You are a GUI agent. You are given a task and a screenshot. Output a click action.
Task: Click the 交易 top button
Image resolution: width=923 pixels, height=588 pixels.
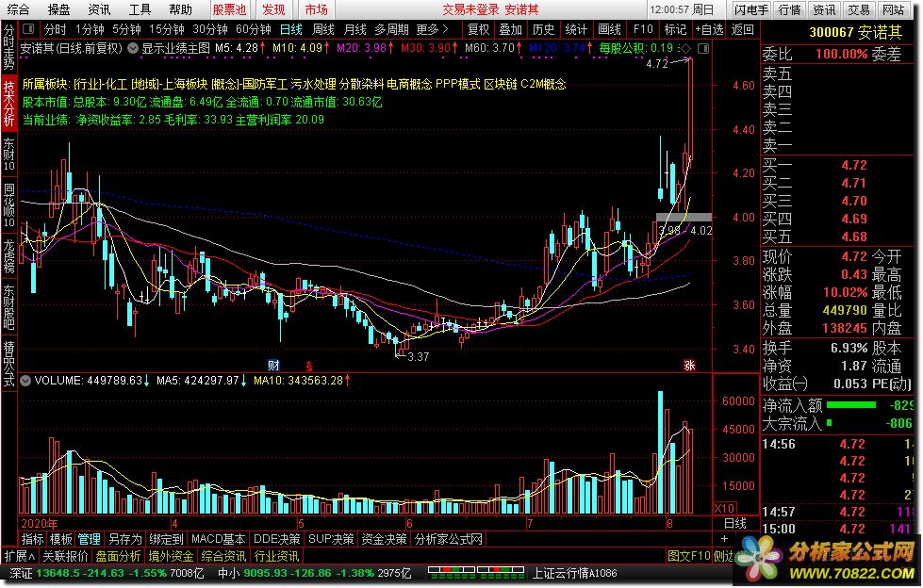(x=859, y=10)
